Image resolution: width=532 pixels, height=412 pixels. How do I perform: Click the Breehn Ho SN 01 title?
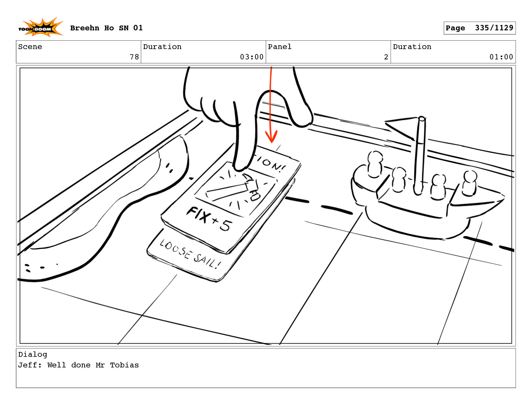pos(107,28)
